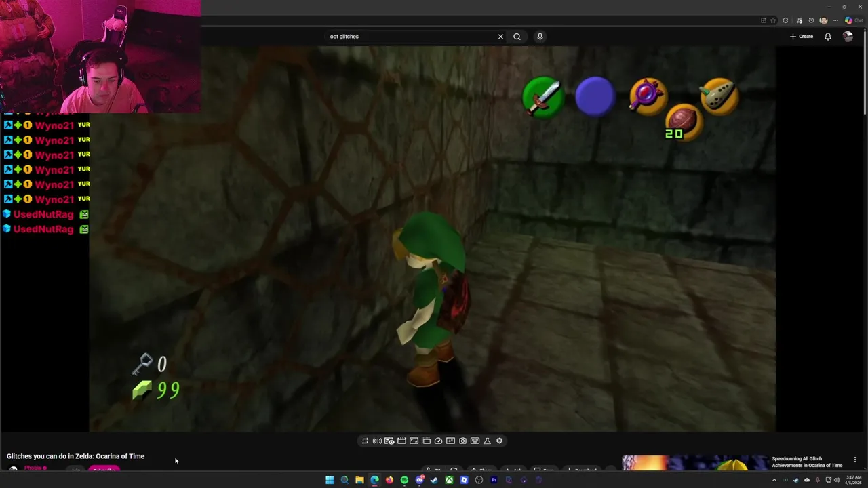Open Steam from the taskbar
The image size is (868, 488).
[x=434, y=480]
